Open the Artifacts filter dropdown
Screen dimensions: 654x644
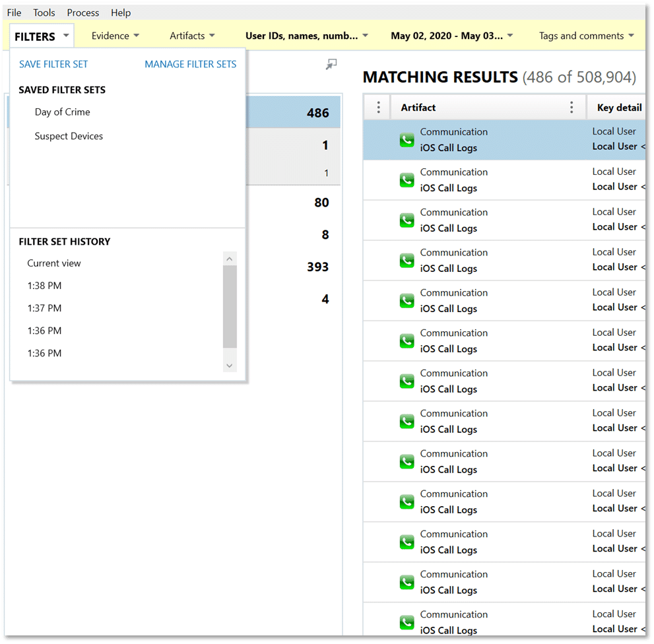click(192, 36)
